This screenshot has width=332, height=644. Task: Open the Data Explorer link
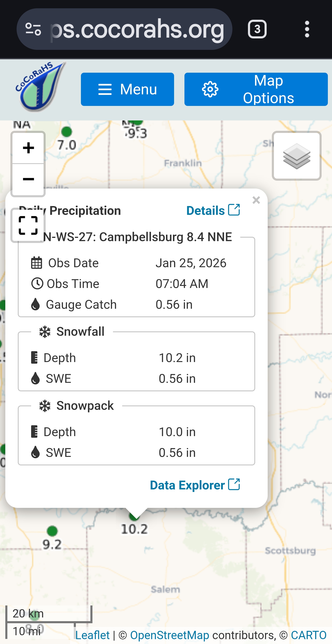point(195,485)
